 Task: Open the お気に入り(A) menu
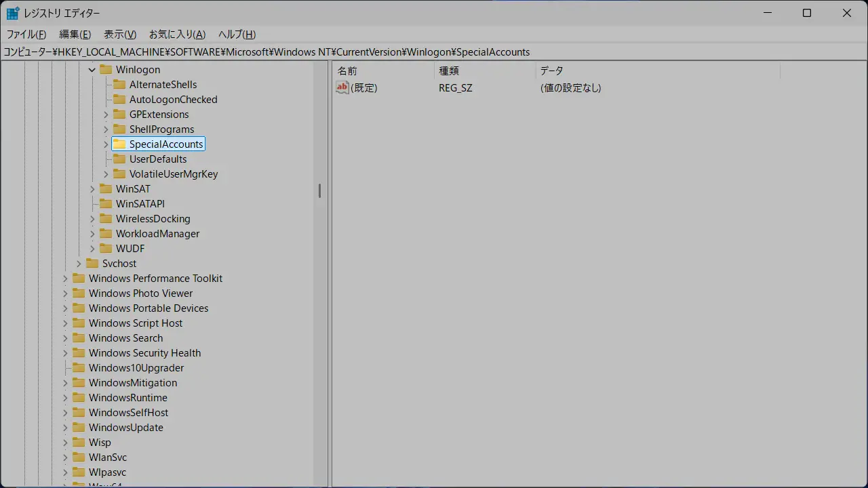(x=177, y=35)
